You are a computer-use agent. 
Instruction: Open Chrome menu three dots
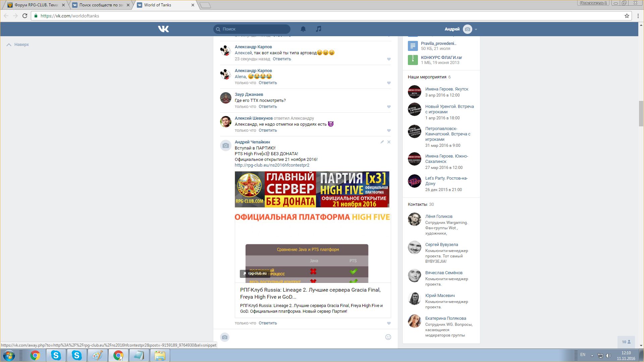point(638,16)
